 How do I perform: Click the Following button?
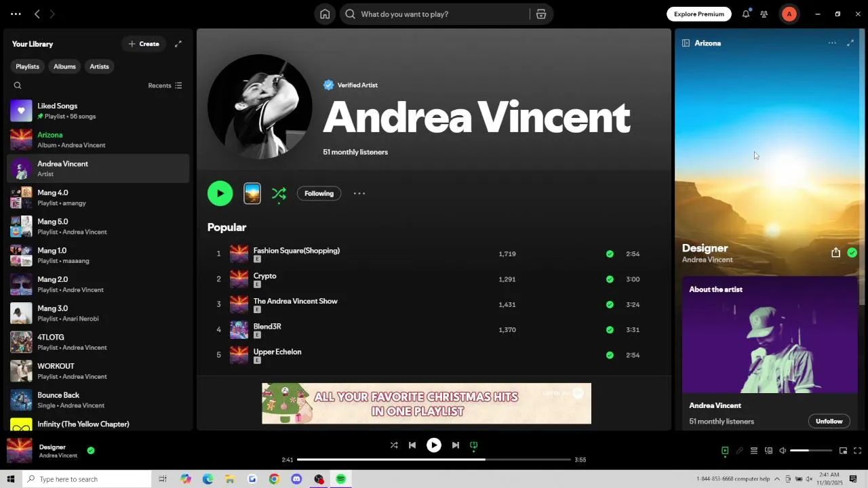319,194
